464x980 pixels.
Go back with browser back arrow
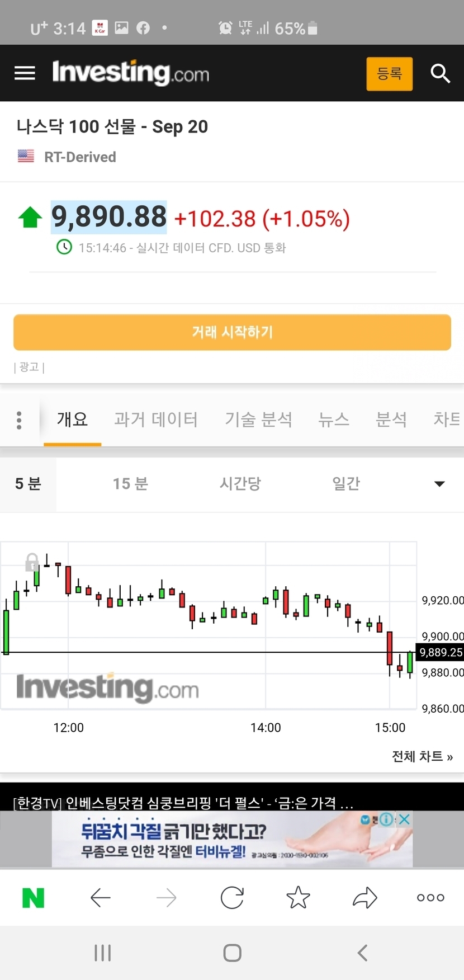101,898
